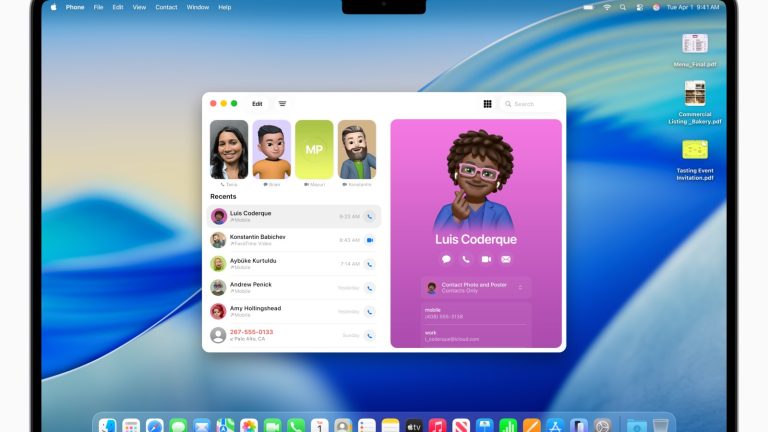Open the File menu
The width and height of the screenshot is (768, 432).
coord(98,7)
